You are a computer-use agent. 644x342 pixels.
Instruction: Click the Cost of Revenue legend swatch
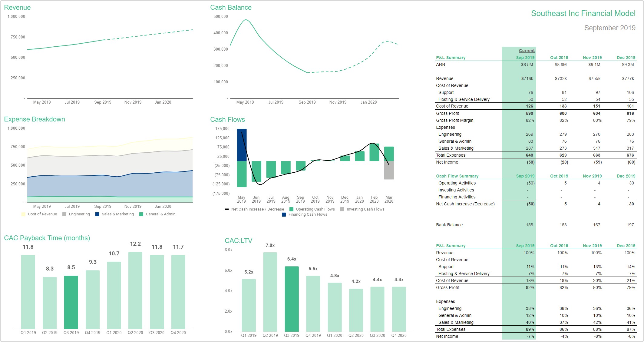(23, 214)
